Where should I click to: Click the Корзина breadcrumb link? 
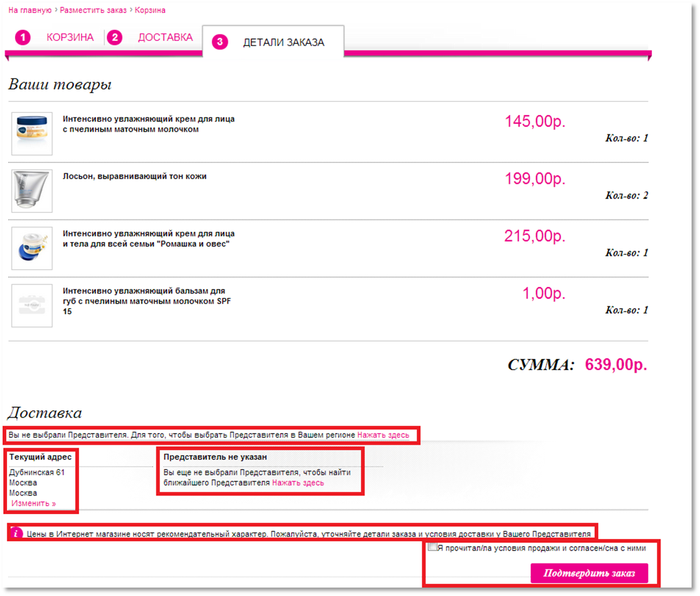pos(150,10)
